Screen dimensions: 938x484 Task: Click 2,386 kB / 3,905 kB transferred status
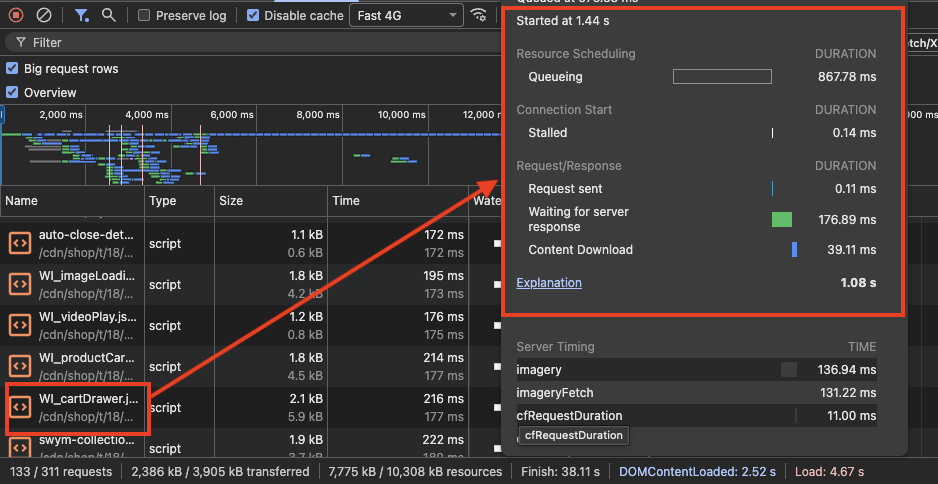[220, 471]
